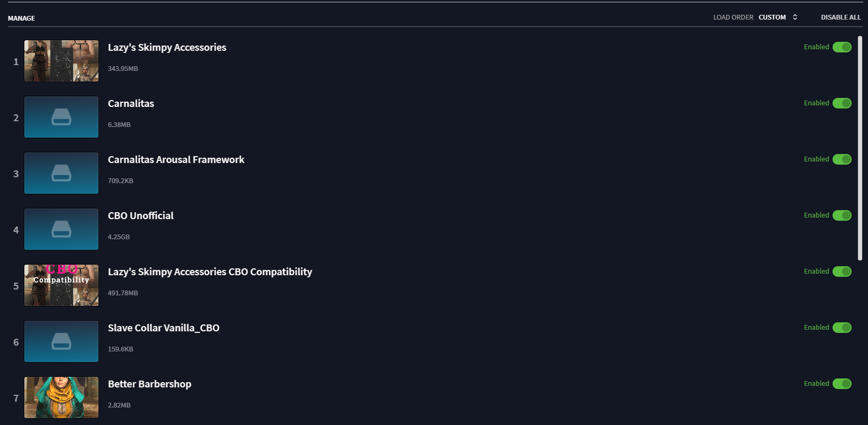Click the Carnalitas placeholder drive icon
The image size is (868, 425).
tap(61, 117)
